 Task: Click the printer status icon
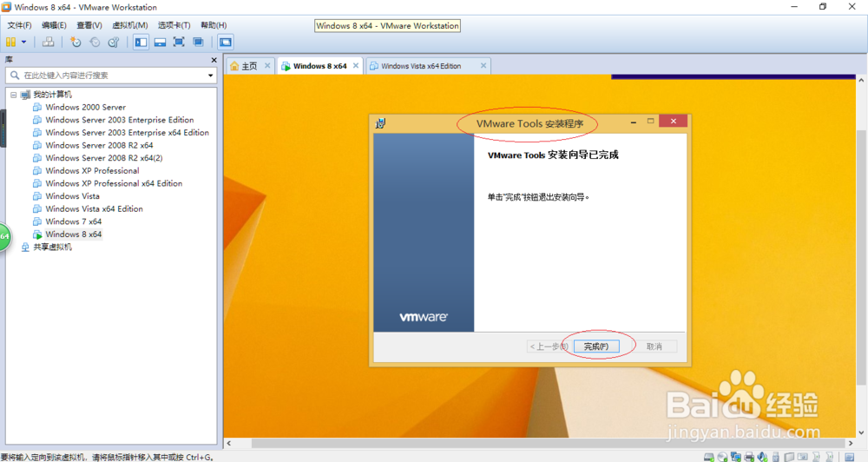pyautogui.click(x=749, y=457)
